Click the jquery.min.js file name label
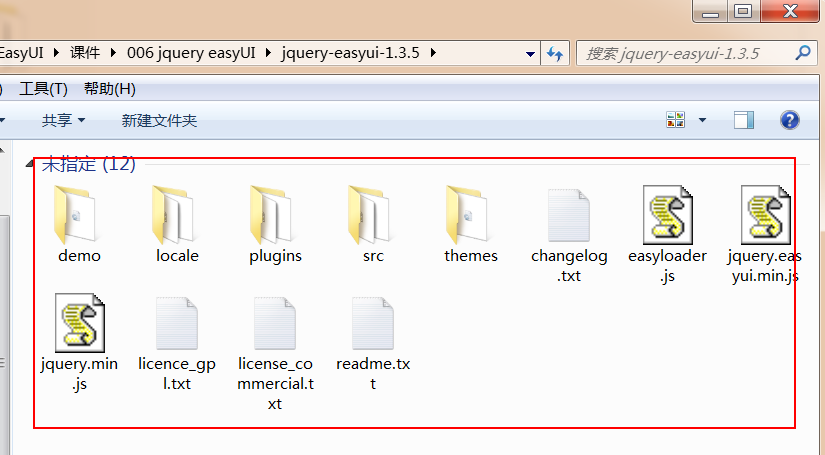The image size is (825, 455). click(x=79, y=373)
